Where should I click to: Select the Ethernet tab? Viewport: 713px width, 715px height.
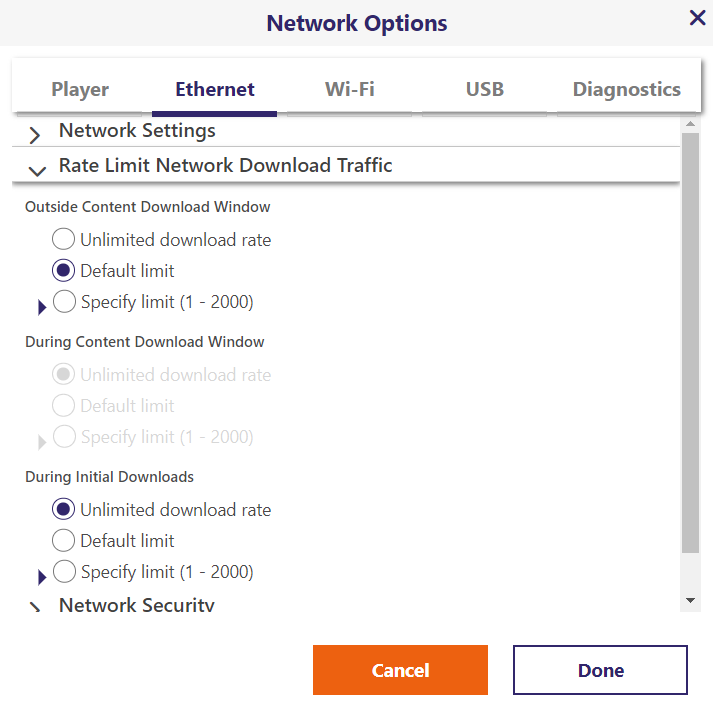pyautogui.click(x=215, y=89)
